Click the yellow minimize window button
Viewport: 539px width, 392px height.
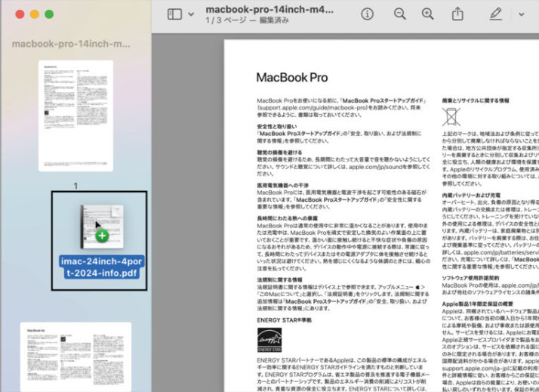[x=35, y=14]
